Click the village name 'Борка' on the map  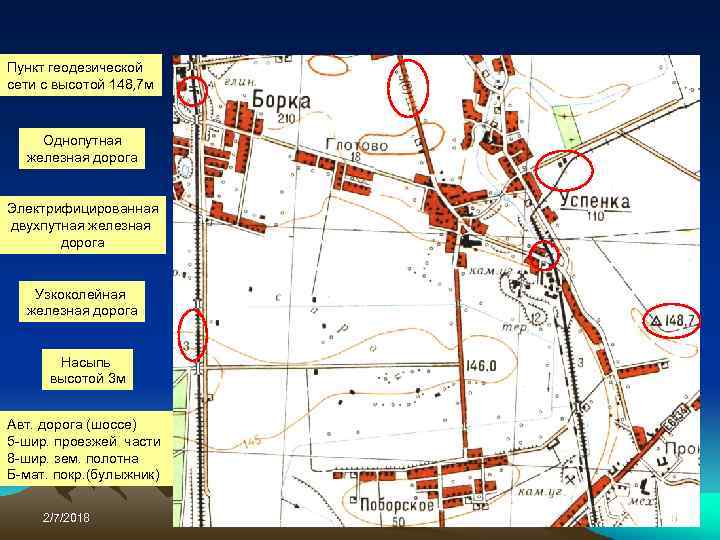281,100
